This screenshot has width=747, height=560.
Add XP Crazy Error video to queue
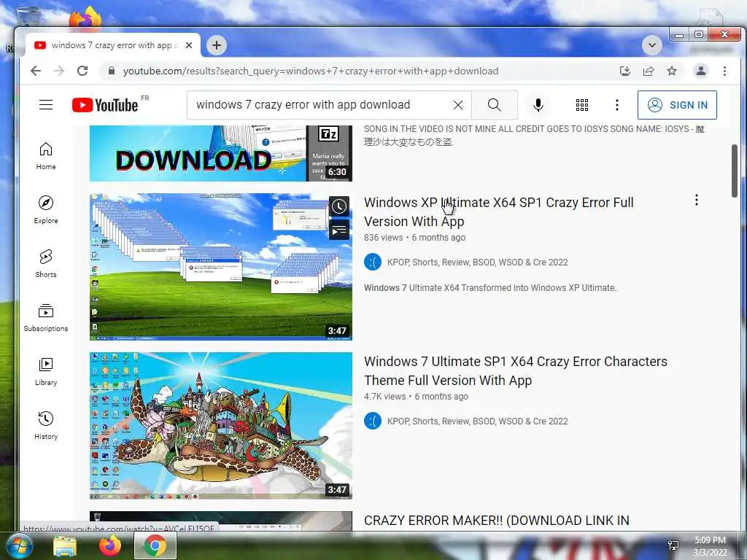click(338, 231)
